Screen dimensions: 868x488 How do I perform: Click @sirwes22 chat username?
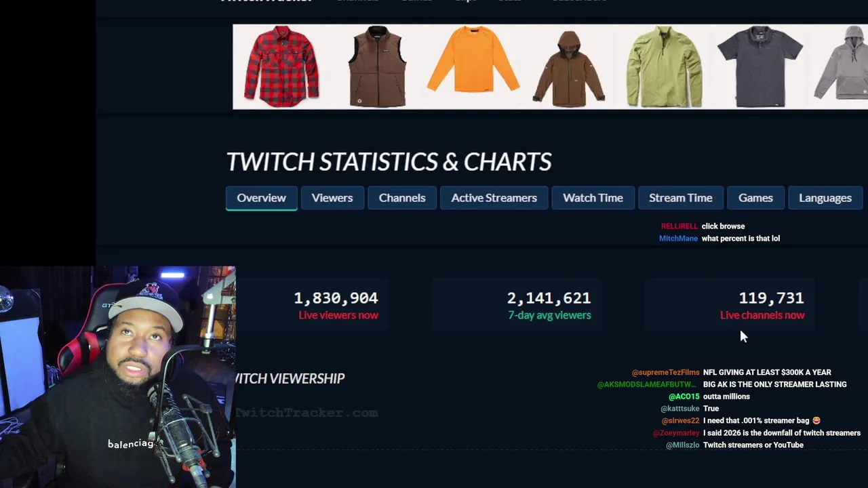coord(680,421)
